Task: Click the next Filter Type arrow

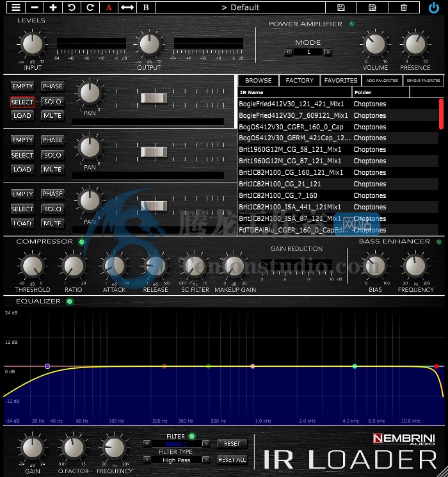Action: pos(206,459)
